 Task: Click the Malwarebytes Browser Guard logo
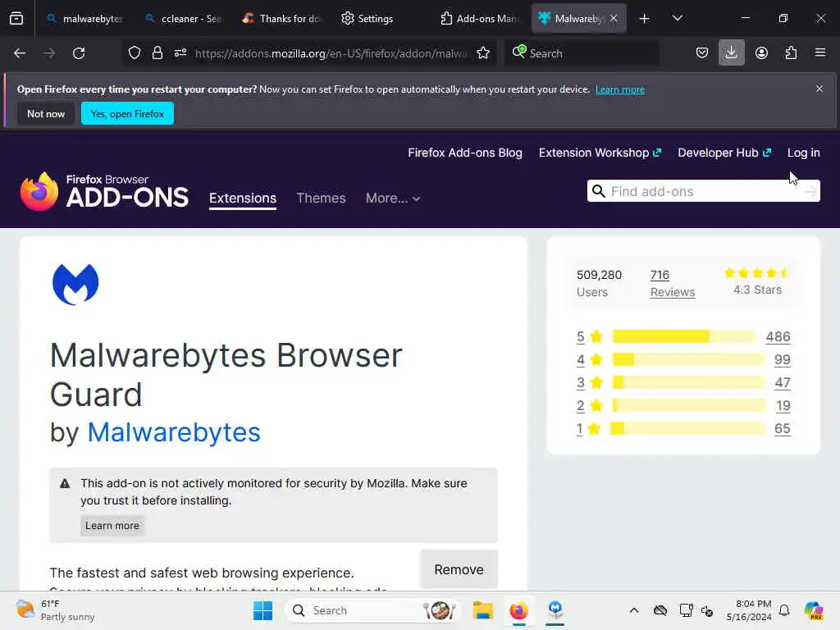coord(75,284)
